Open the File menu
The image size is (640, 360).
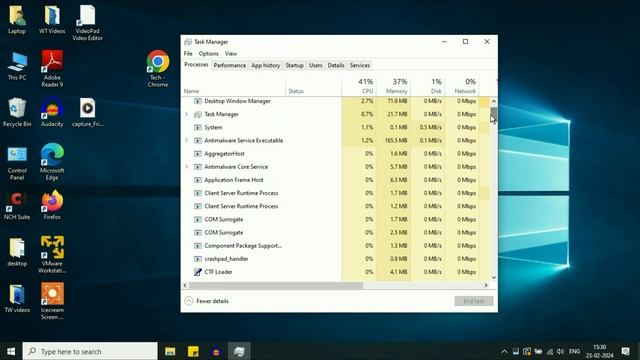point(188,53)
